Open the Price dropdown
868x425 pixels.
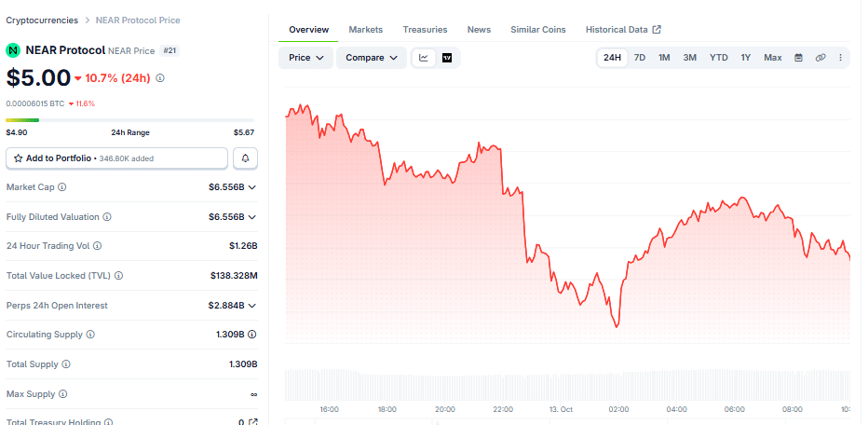tap(305, 58)
